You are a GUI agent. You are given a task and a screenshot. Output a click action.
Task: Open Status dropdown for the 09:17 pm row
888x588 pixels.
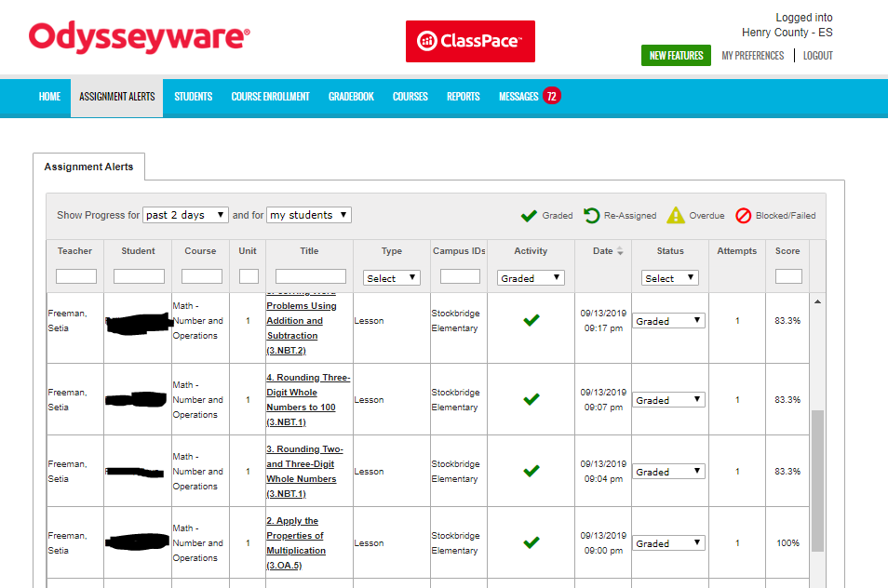pyautogui.click(x=668, y=321)
